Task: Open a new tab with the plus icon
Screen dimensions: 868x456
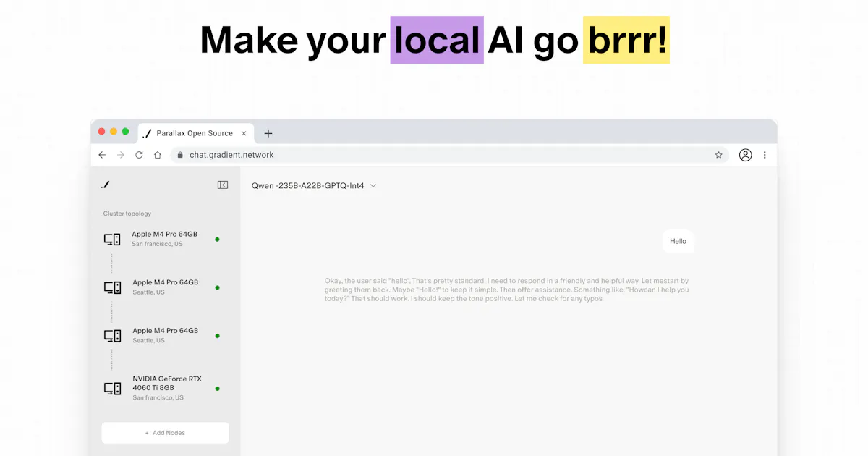Action: point(268,133)
